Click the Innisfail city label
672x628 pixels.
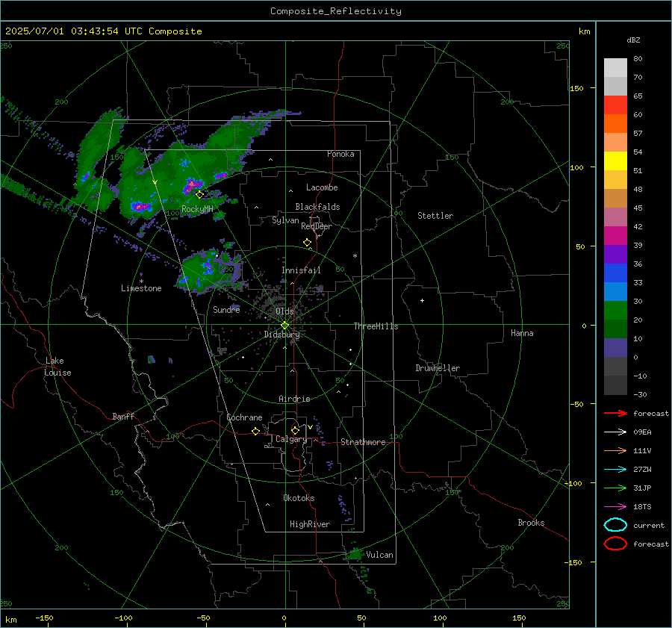[301, 270]
